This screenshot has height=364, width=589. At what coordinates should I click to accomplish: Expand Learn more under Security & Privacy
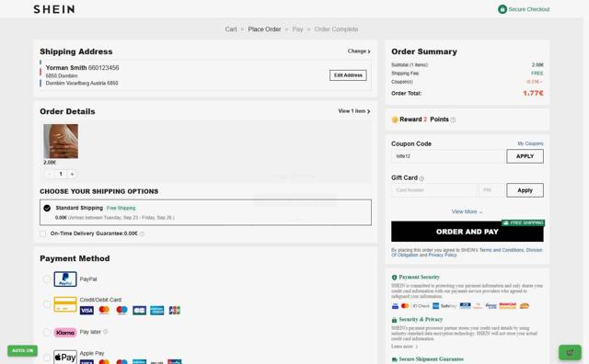404,347
